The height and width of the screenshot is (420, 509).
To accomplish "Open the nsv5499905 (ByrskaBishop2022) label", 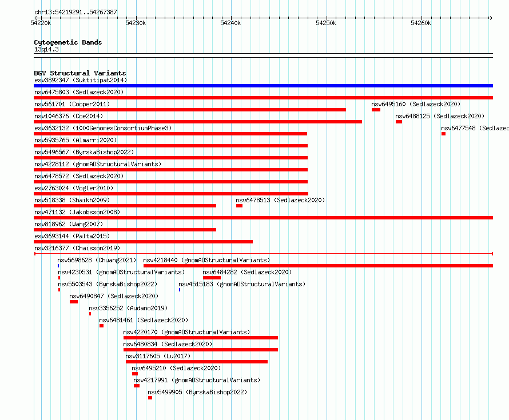I will tap(197, 392).
